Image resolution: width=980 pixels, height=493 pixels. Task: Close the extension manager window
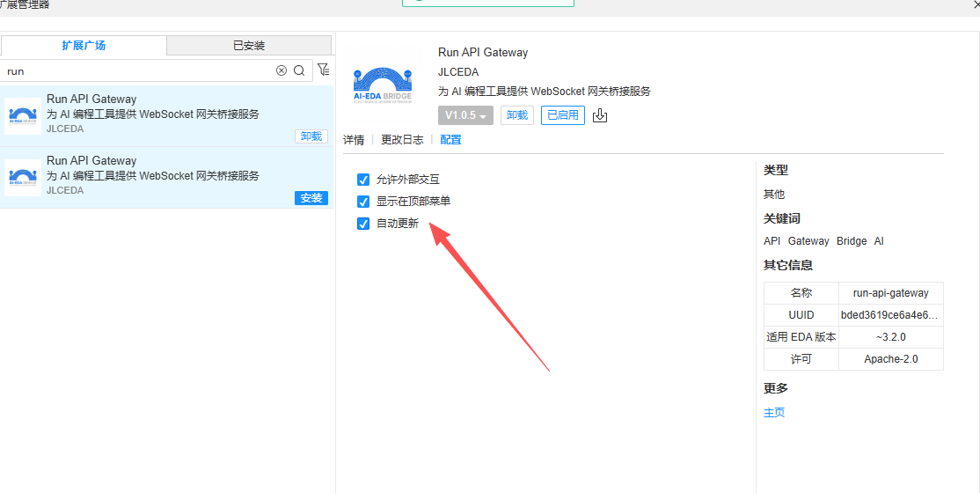(976, 4)
